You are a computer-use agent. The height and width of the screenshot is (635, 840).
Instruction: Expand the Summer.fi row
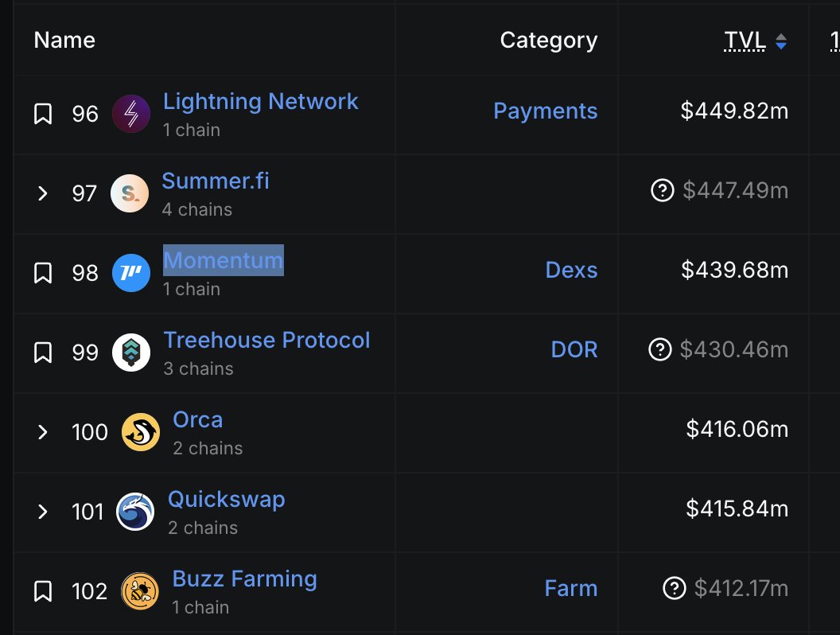click(43, 193)
